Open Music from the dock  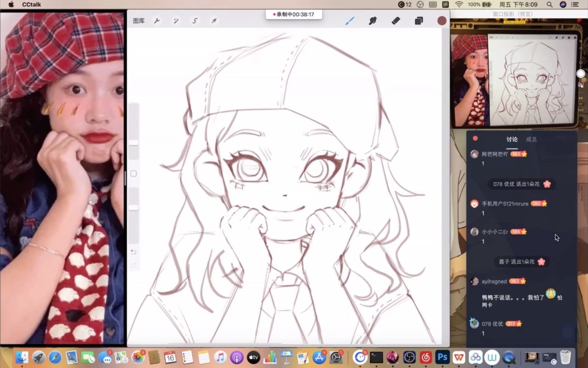tap(220, 357)
